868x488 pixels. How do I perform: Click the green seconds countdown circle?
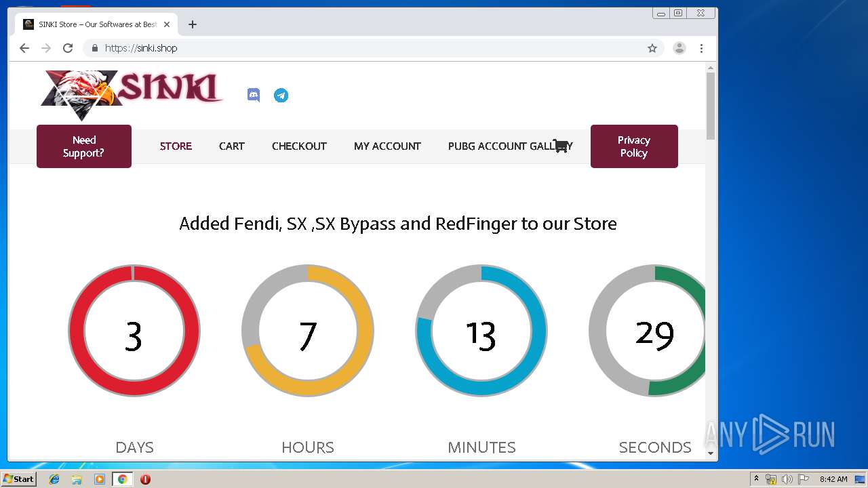point(648,331)
